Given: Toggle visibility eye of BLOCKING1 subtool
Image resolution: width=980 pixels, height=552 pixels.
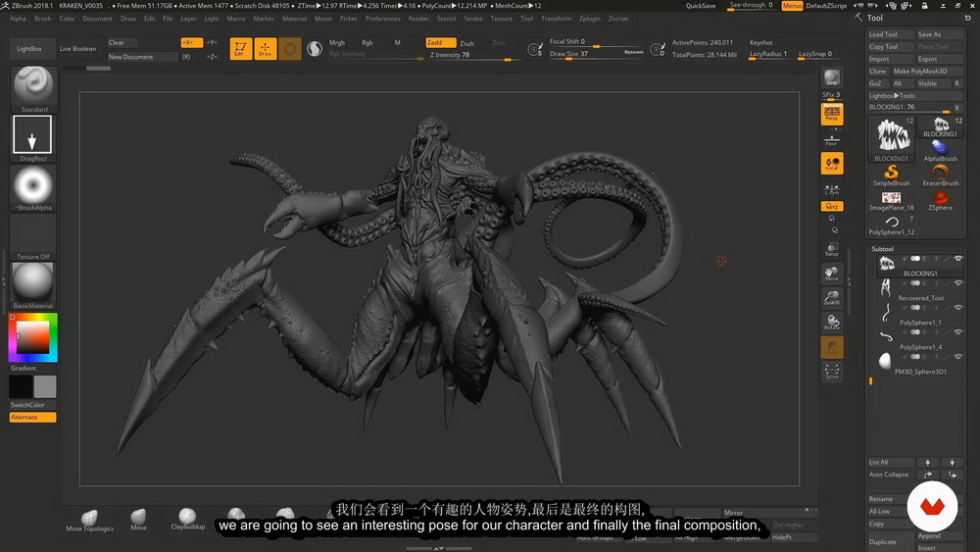Looking at the screenshot, I should (958, 259).
